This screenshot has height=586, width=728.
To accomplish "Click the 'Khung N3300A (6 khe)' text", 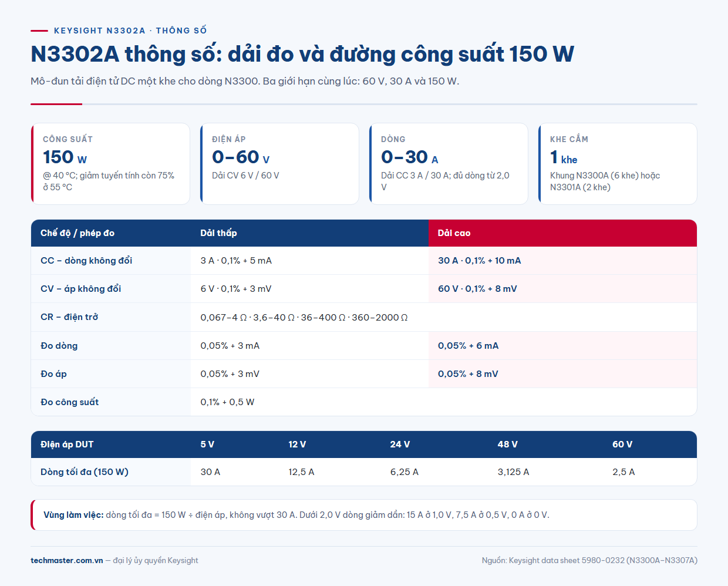I will tap(605, 181).
